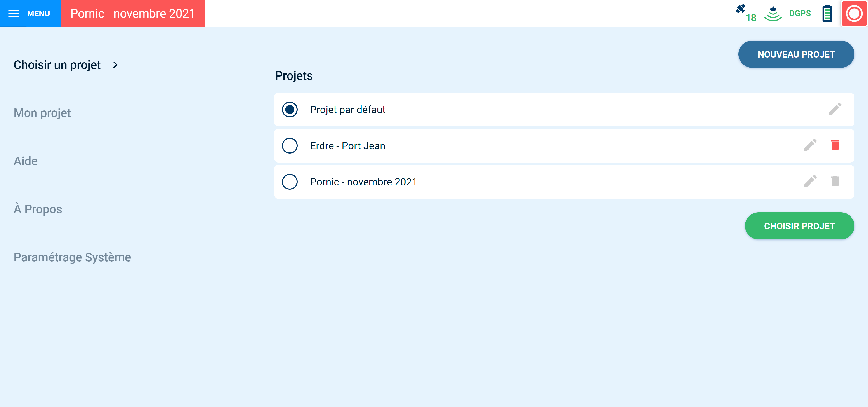
Task: Click the grey trash icon for Pornic
Action: 835,181
